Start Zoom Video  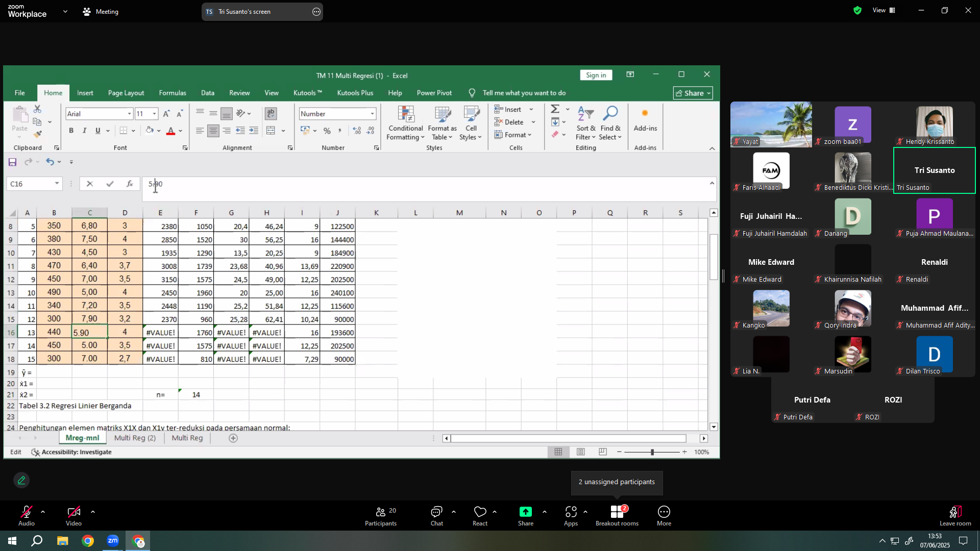73,516
